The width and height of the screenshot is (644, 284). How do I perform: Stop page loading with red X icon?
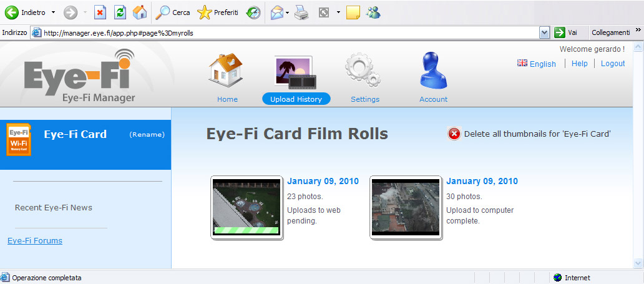point(100,12)
